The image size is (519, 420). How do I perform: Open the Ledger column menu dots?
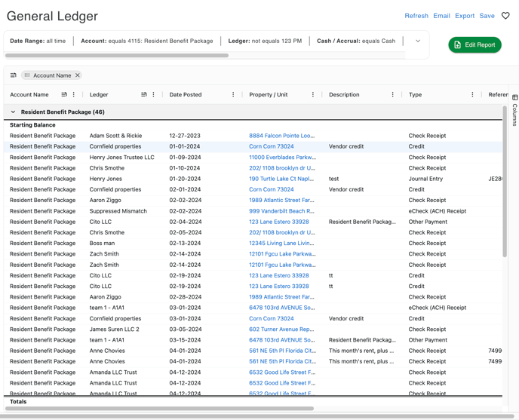pyautogui.click(x=154, y=95)
